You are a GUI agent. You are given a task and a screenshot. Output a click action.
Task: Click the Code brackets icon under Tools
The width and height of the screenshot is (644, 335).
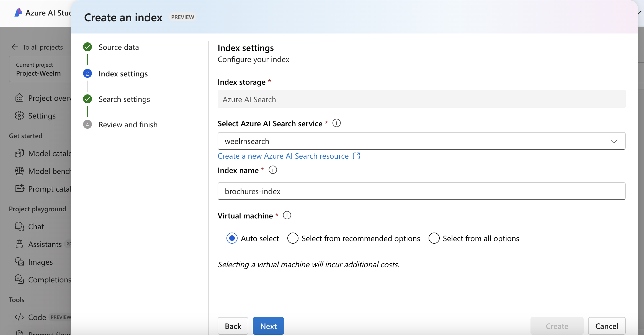[x=19, y=317]
